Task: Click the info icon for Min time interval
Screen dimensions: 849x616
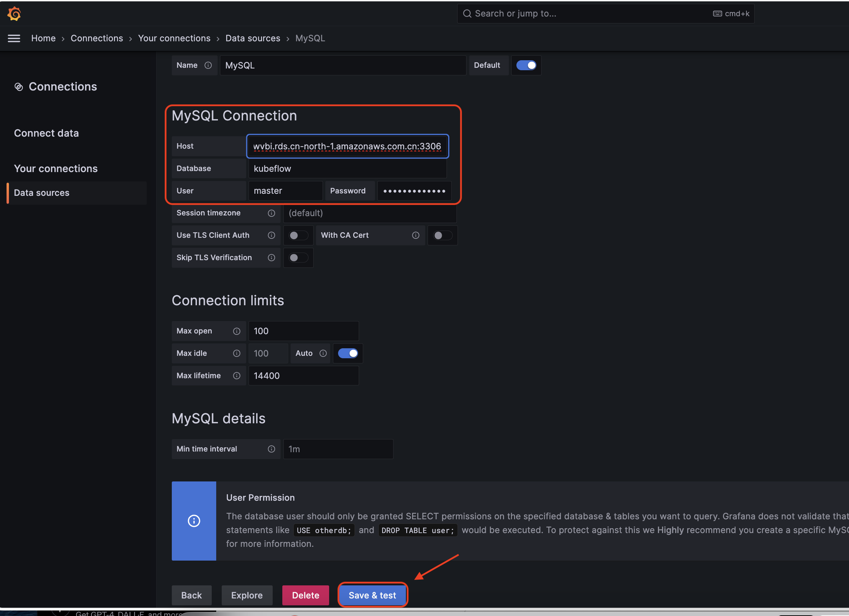Action: coord(271,449)
